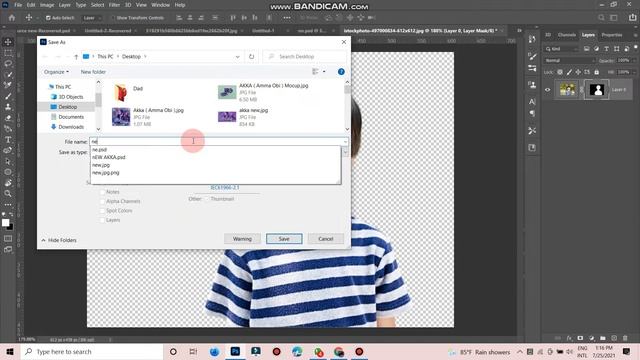Toggle the Auto-Select checkbox

coord(48,18)
